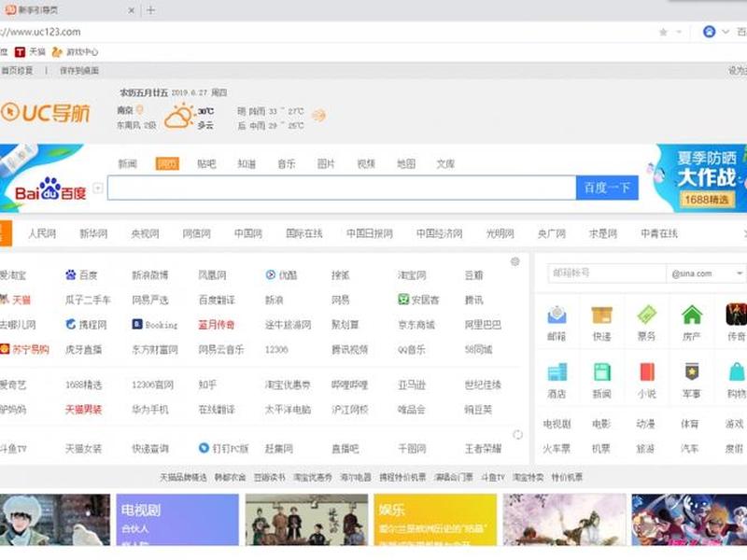Open the 钉钉PC版 link

click(223, 448)
